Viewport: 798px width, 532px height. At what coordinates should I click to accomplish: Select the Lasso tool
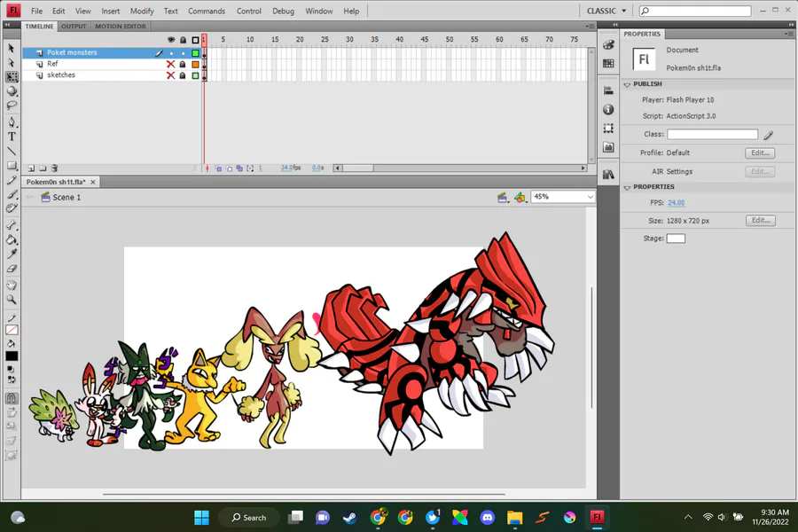point(12,106)
